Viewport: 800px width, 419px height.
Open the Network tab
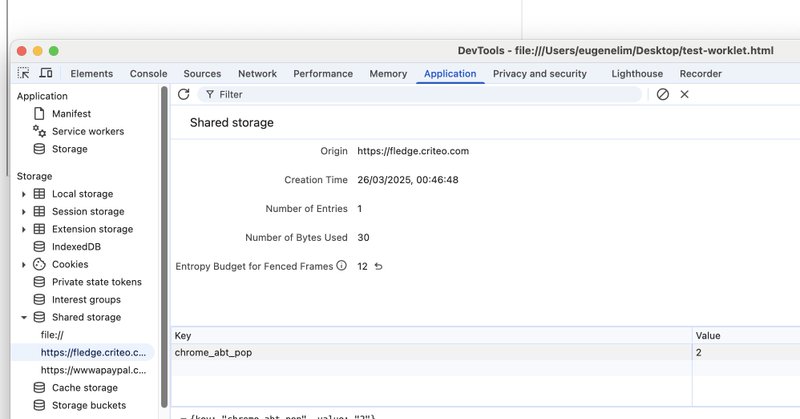point(257,73)
